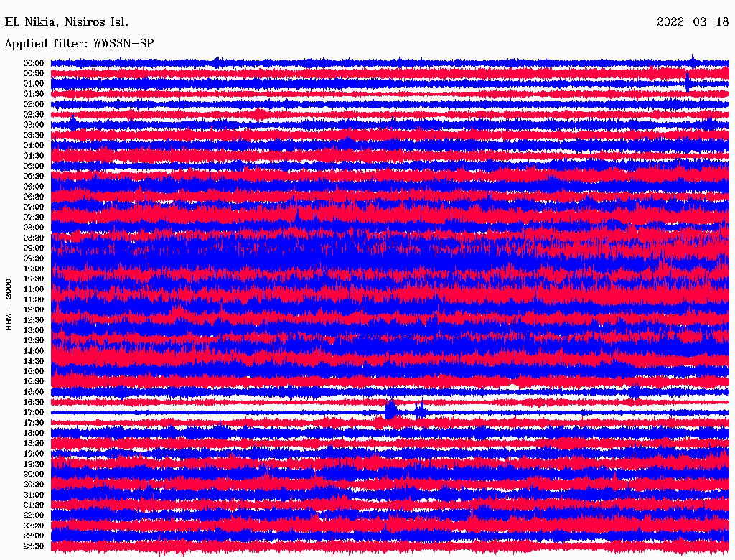Select the 22:00 time label

(x=33, y=515)
